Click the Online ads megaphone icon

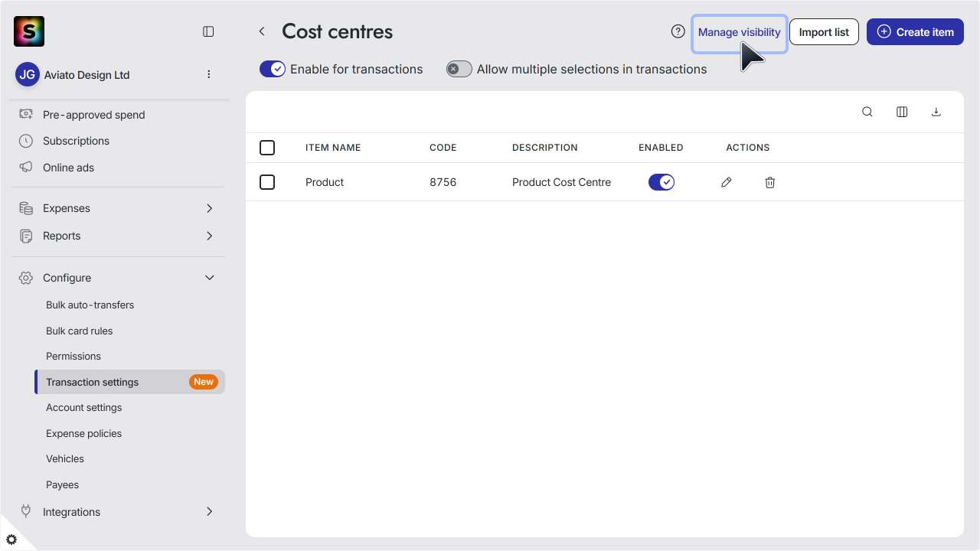pyautogui.click(x=26, y=167)
